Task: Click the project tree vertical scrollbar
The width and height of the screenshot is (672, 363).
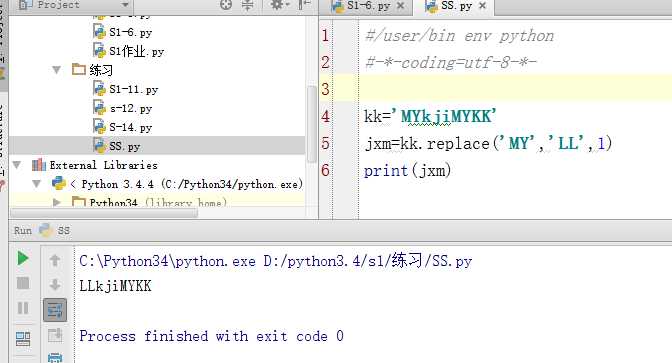Action: point(312,123)
